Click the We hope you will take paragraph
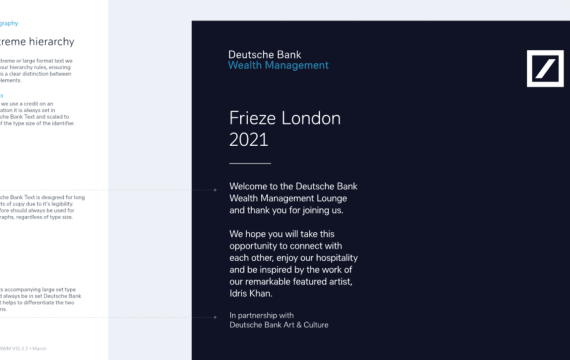Image resolution: width=570 pixels, height=360 pixels. point(293,264)
